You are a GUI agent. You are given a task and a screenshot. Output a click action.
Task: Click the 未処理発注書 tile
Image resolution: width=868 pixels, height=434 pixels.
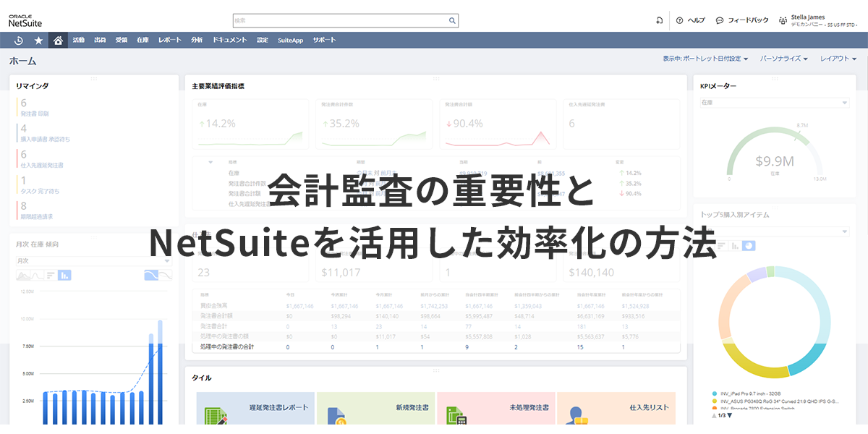click(496, 408)
